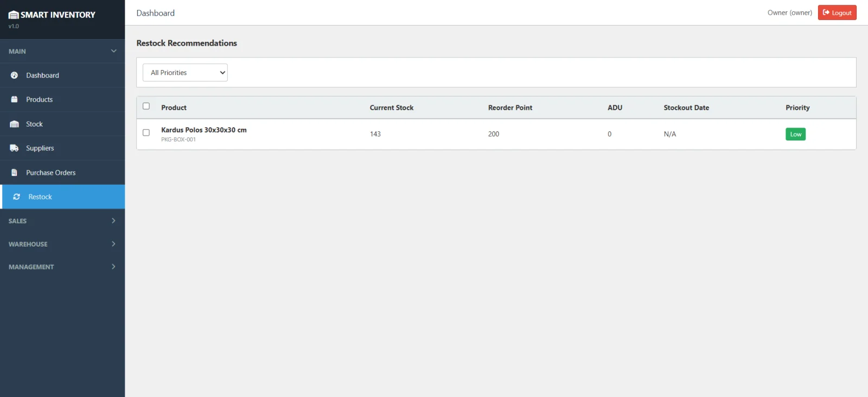Open the Purchase Orders menu item
The width and height of the screenshot is (868, 397).
point(51,173)
